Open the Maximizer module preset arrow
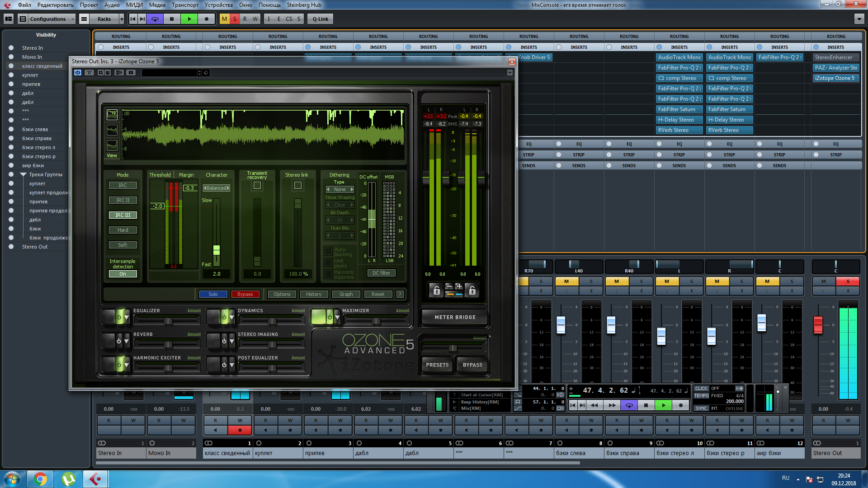This screenshot has height=488, width=868. (x=337, y=317)
